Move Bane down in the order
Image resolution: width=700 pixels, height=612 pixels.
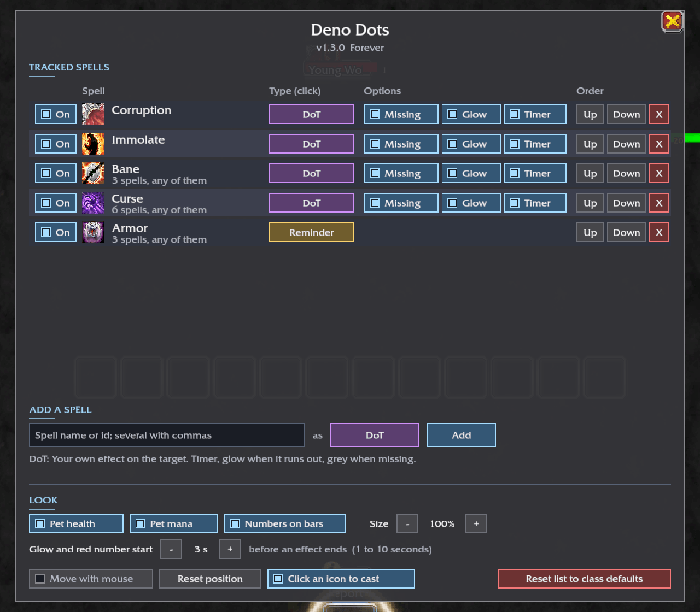[627, 173]
